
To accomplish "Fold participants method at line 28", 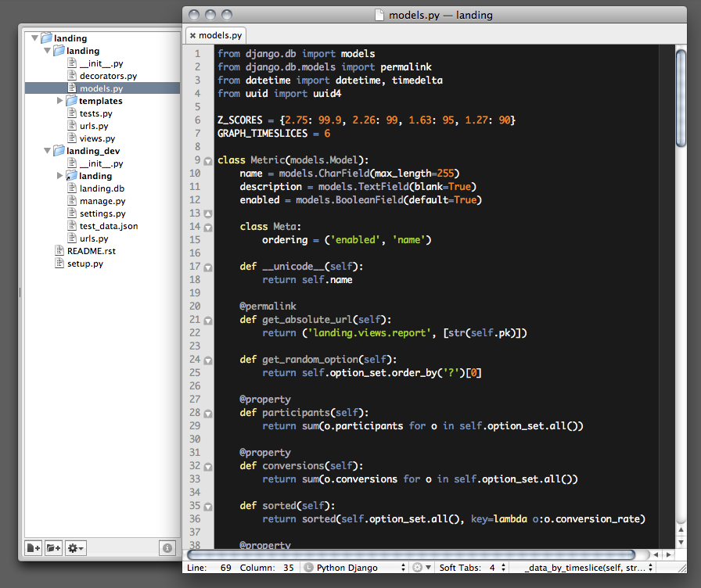I will click(x=208, y=414).
